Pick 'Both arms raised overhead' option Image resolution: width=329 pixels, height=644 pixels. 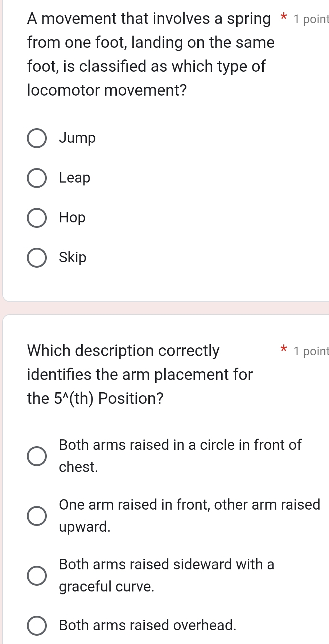tap(36, 626)
